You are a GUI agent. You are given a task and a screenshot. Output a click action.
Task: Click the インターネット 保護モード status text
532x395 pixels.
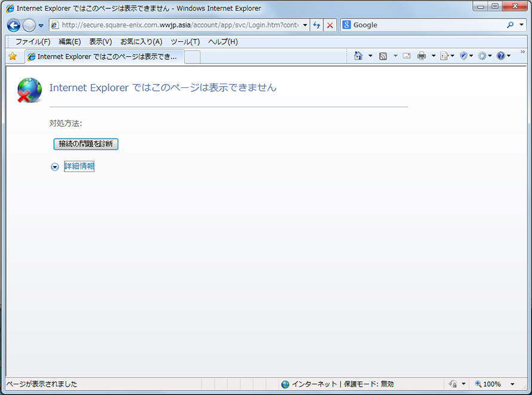(343, 384)
